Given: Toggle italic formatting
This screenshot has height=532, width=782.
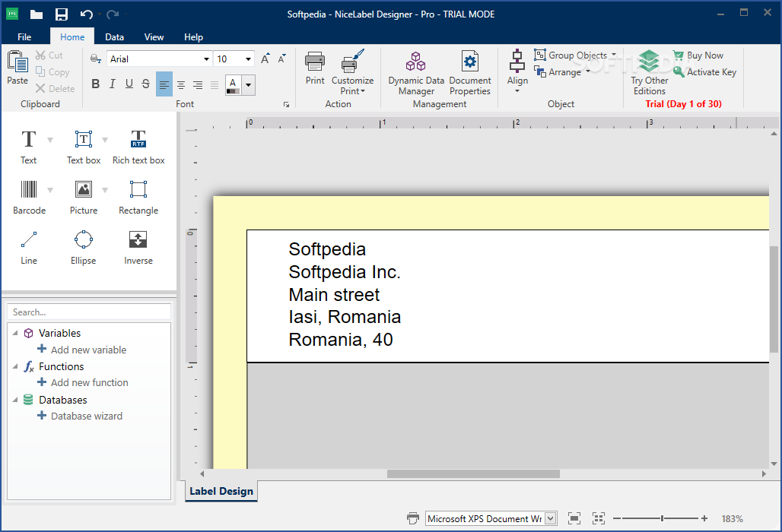Looking at the screenshot, I should (x=113, y=84).
